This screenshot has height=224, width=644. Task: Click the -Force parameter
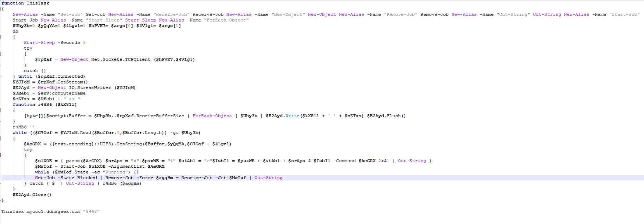click(145, 178)
